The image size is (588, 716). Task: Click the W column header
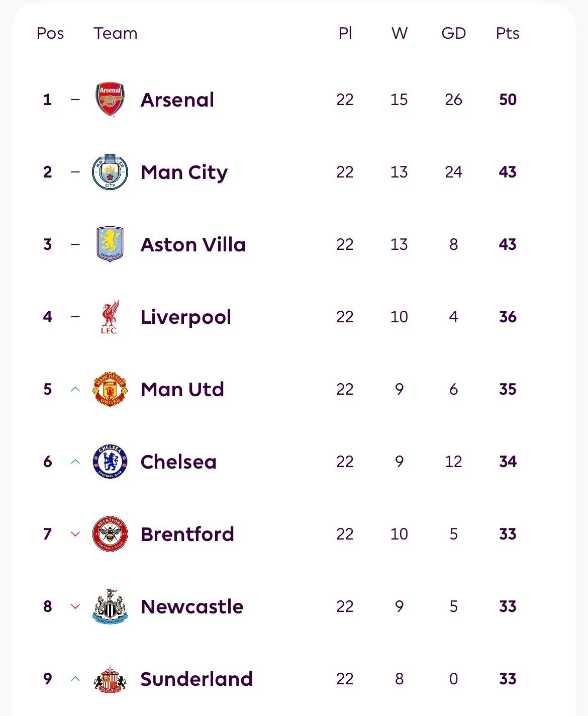click(x=399, y=33)
